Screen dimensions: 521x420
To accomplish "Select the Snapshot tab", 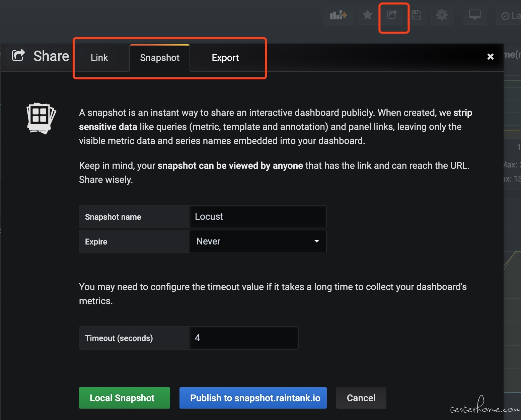I will [160, 58].
